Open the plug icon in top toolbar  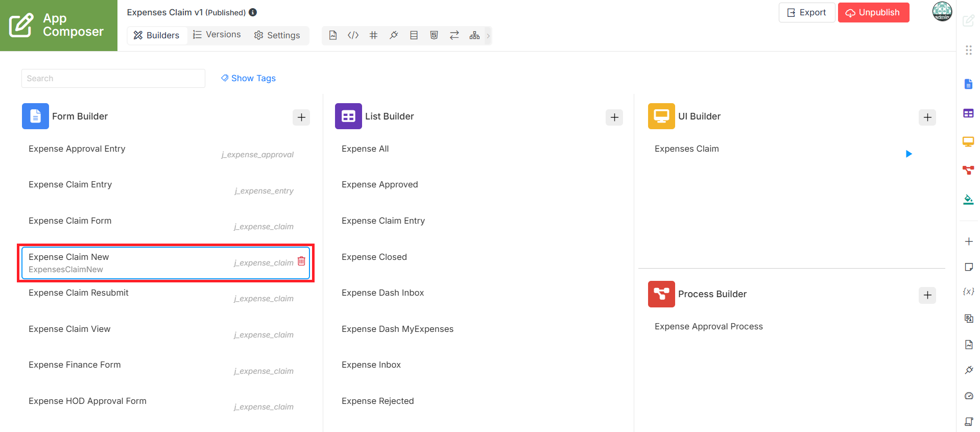click(394, 35)
